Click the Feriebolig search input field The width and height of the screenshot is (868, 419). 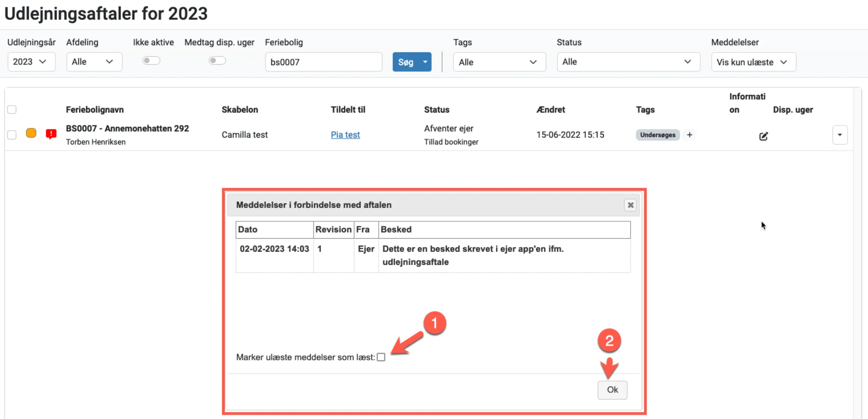323,62
